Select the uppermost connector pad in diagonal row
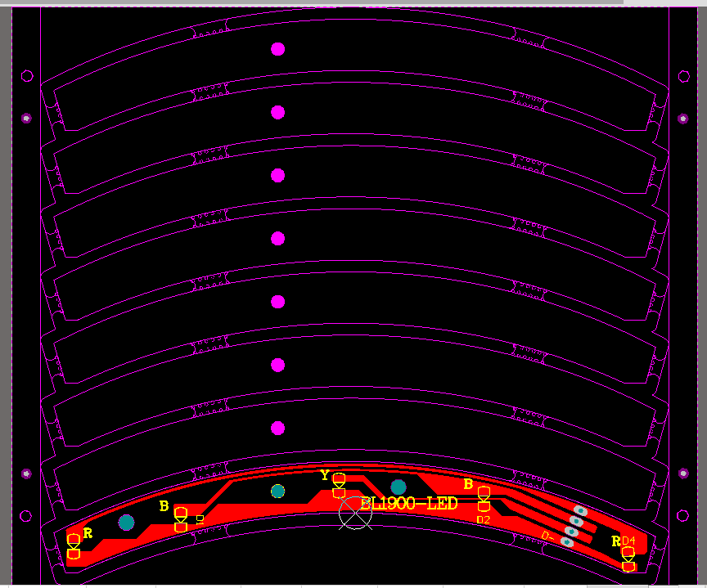707x588 pixels. pos(581,510)
